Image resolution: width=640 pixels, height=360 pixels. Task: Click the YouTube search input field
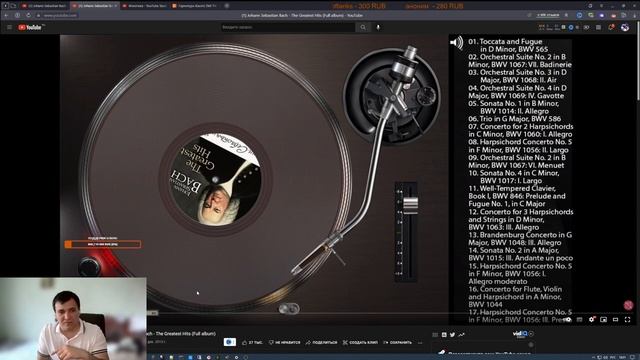coord(288,27)
